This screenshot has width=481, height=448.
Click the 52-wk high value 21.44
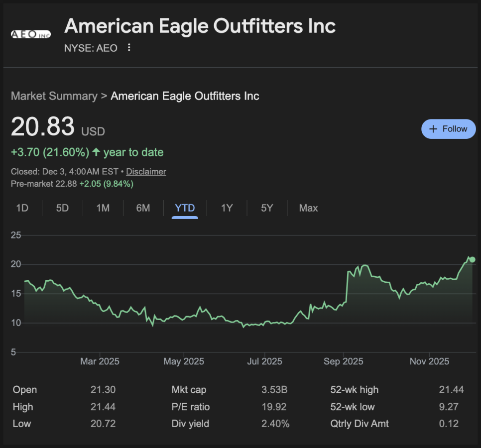point(451,390)
